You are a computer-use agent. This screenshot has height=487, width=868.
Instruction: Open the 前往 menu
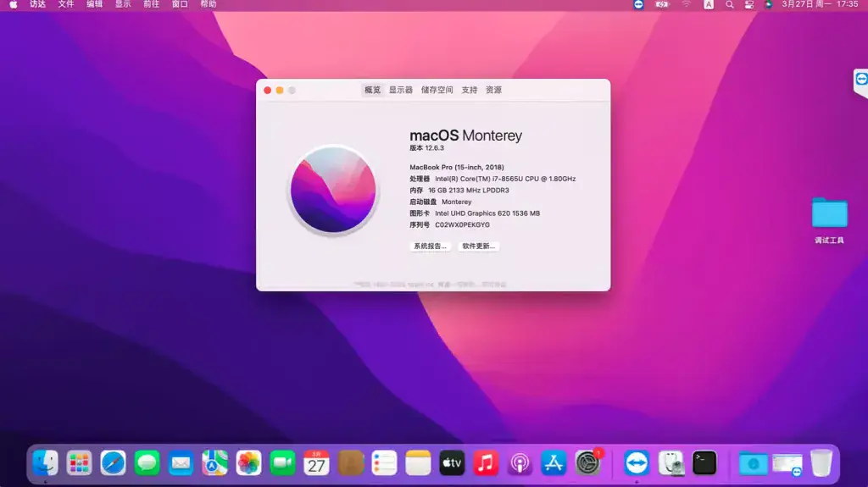point(151,4)
